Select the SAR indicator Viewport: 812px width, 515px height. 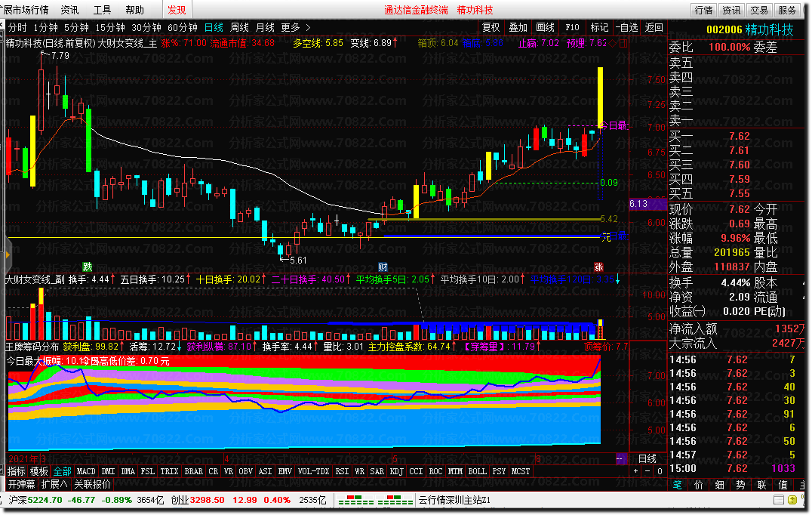click(377, 471)
